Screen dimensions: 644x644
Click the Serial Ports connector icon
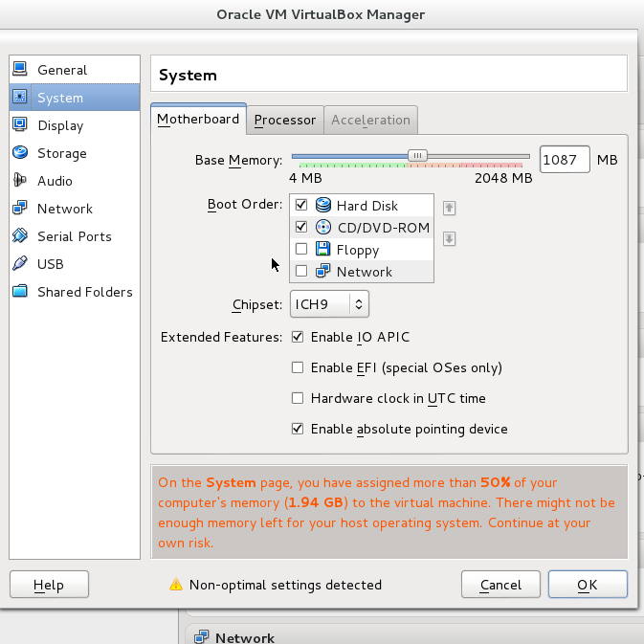20,235
